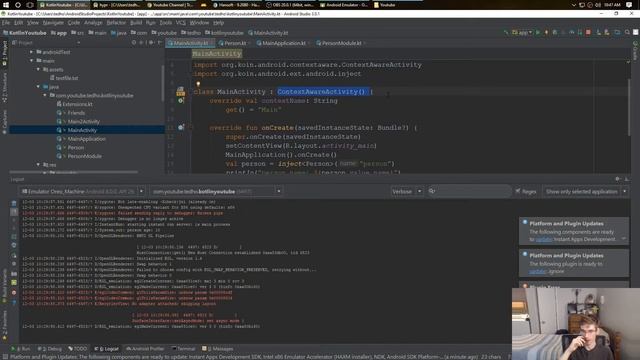Open the Android Profiler tool window tab
The image size is (640, 360).
coord(145,349)
